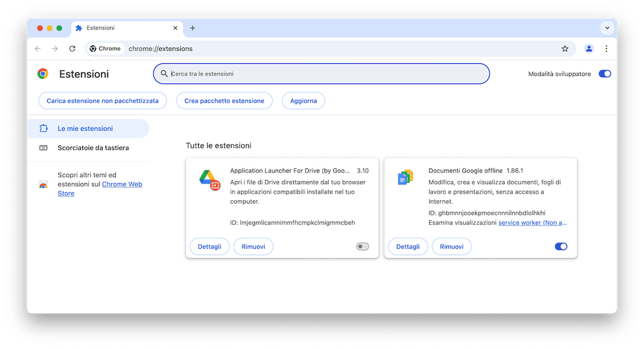Click the ID ghbmnnjooekpmoecnnnilnnbdlolhkhi text
This screenshot has width=644, height=349.
[487, 213]
